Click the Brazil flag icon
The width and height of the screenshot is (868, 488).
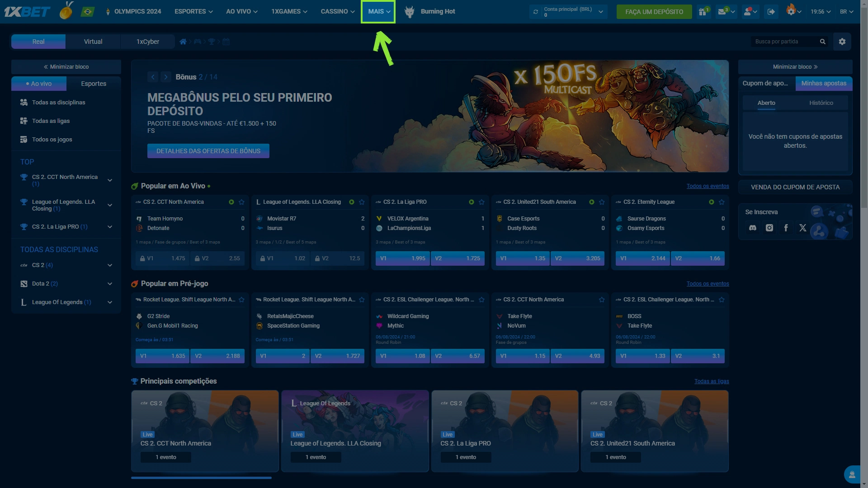point(87,12)
